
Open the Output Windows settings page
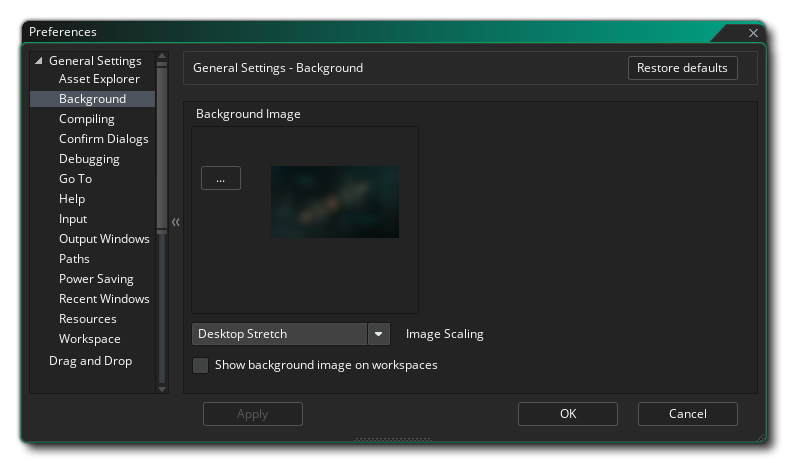click(104, 239)
